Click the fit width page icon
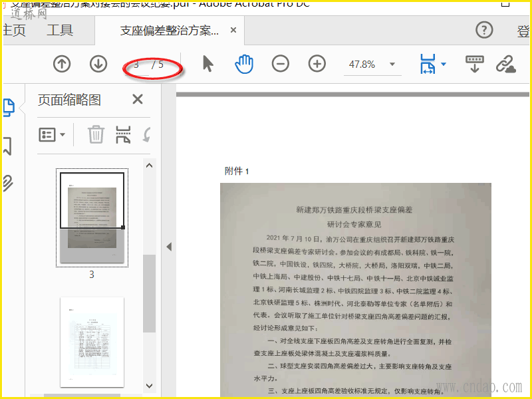This screenshot has width=532, height=399. pyautogui.click(x=428, y=64)
